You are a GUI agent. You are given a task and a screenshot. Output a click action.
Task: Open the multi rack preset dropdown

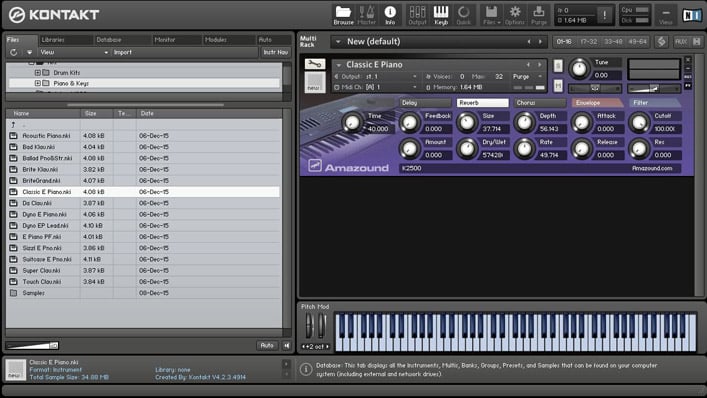click(338, 42)
